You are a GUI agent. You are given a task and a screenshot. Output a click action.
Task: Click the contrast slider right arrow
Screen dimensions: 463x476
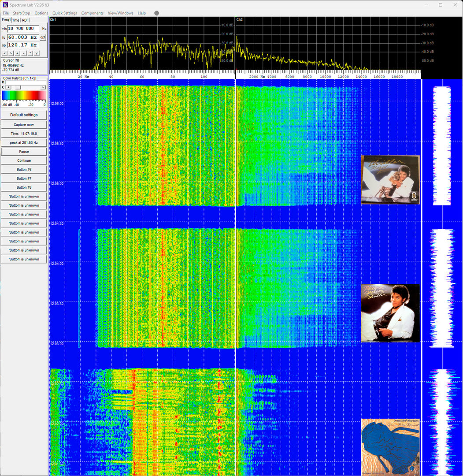[43, 87]
